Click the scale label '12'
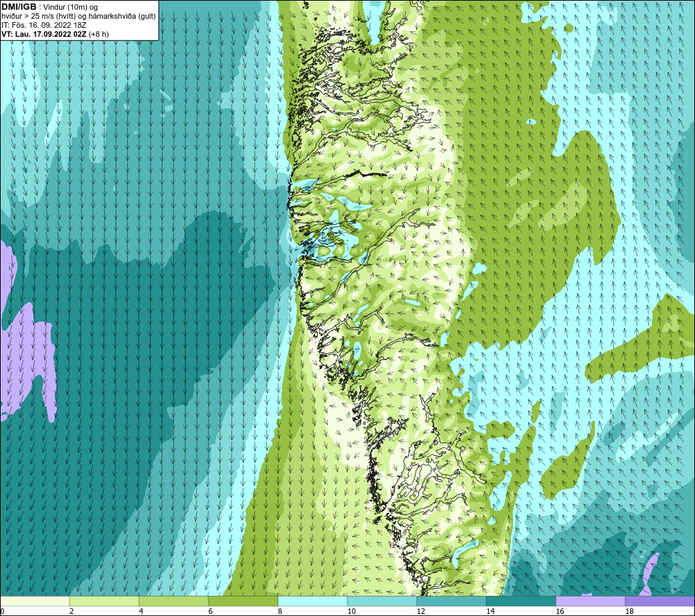The image size is (695, 616). pos(421,612)
